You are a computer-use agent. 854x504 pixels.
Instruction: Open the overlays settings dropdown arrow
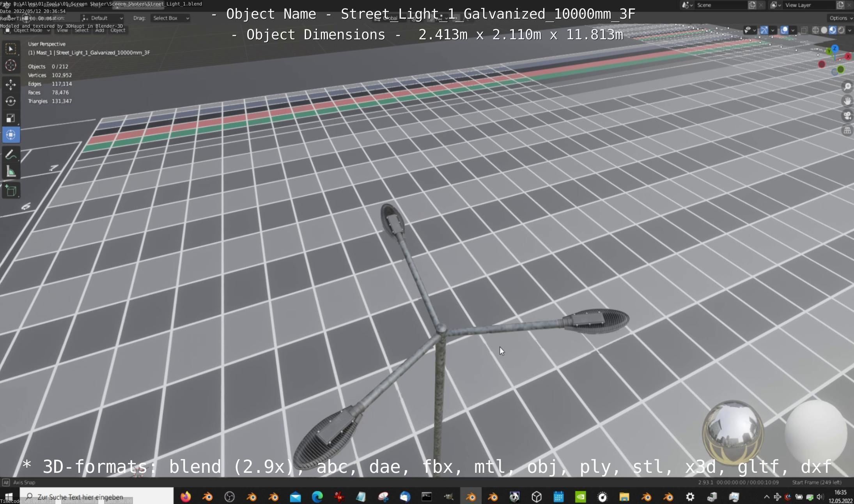pyautogui.click(x=793, y=30)
